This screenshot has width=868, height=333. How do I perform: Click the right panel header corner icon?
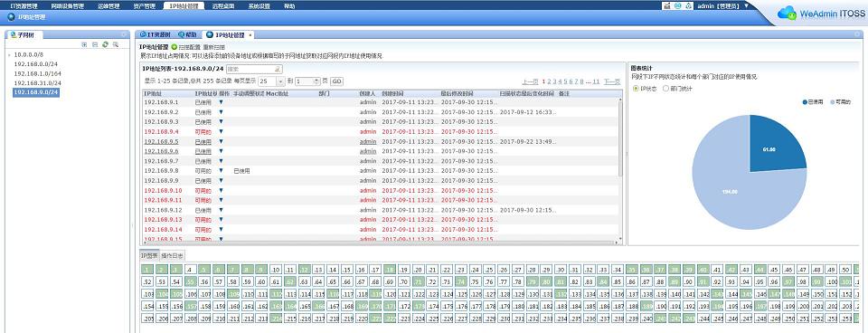(858, 34)
